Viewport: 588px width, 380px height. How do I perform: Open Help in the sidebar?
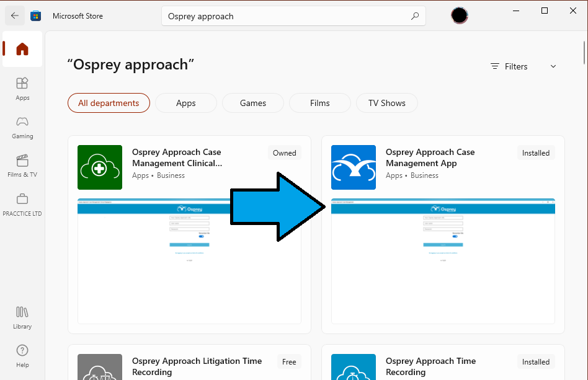pos(22,356)
